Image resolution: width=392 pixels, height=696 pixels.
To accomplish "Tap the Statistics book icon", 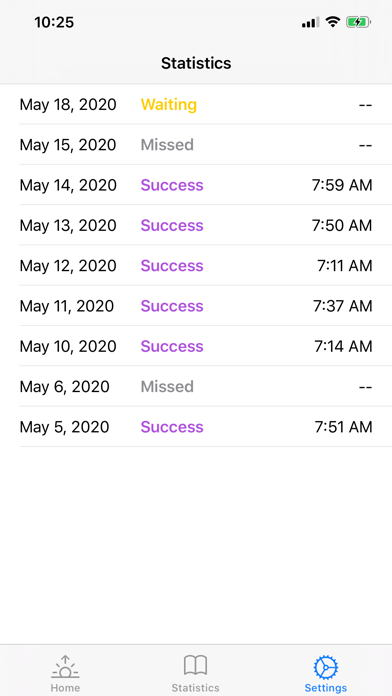I will pos(195,665).
